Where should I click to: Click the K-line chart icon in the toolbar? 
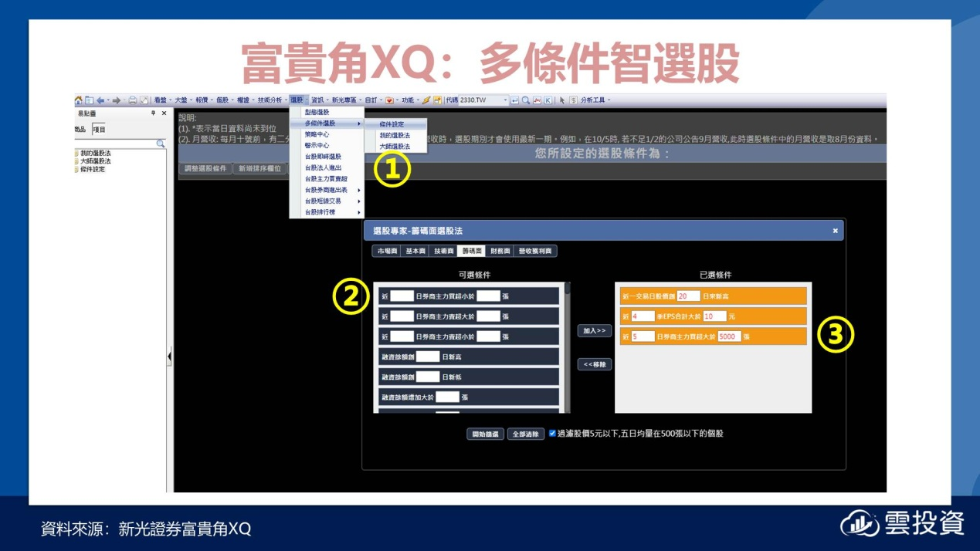[x=548, y=100]
